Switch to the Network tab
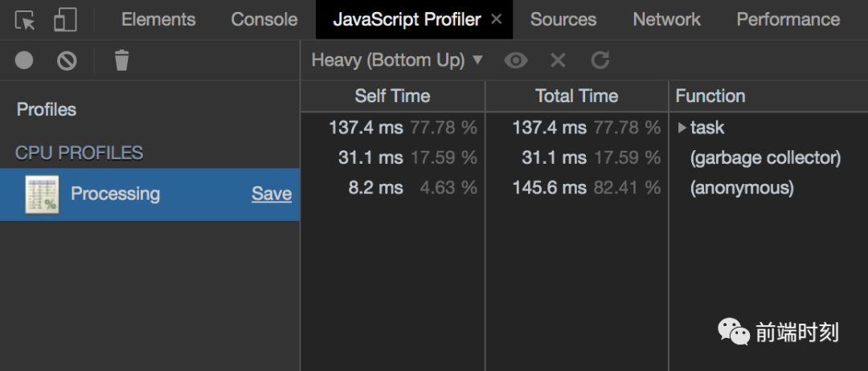868x371 pixels. tap(666, 20)
